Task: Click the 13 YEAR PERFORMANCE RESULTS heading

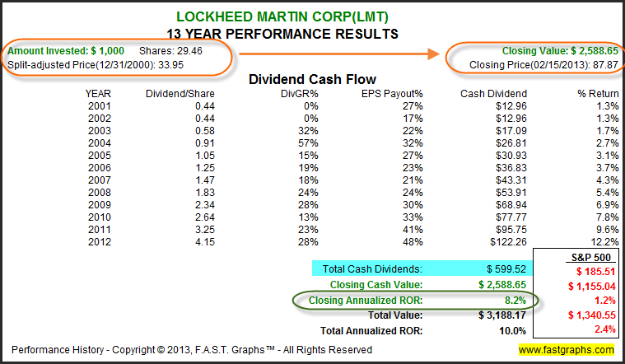Action: point(282,34)
